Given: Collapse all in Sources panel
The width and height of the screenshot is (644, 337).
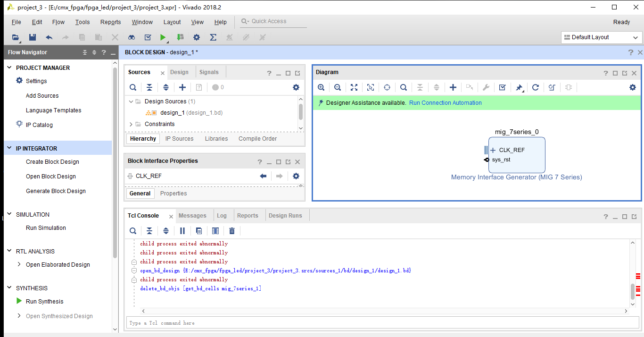Looking at the screenshot, I should [x=149, y=87].
